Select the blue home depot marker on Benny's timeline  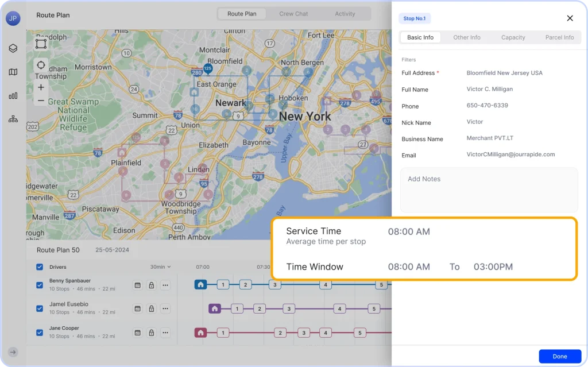point(200,284)
